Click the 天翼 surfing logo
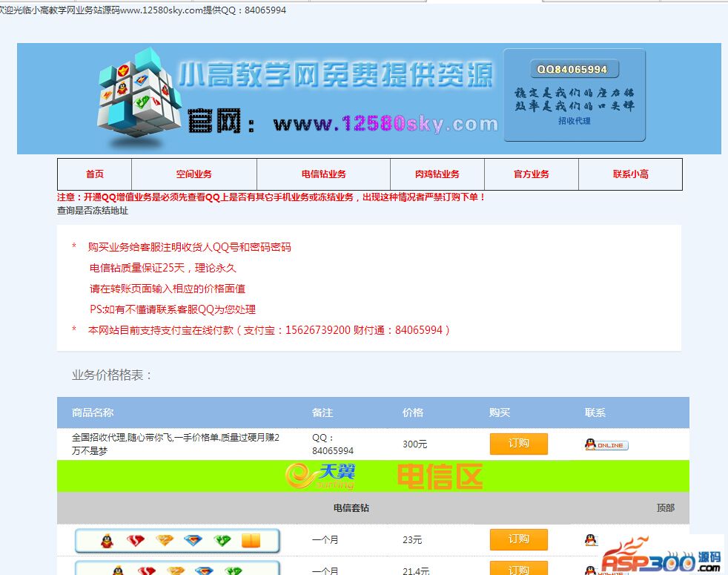 point(320,476)
